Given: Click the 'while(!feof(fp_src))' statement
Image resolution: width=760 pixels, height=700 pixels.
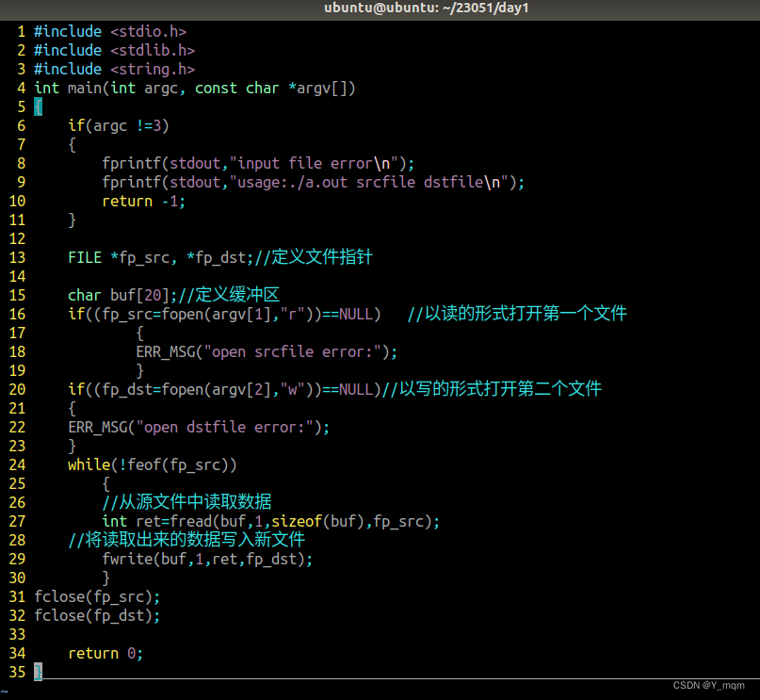Looking at the screenshot, I should tap(153, 465).
